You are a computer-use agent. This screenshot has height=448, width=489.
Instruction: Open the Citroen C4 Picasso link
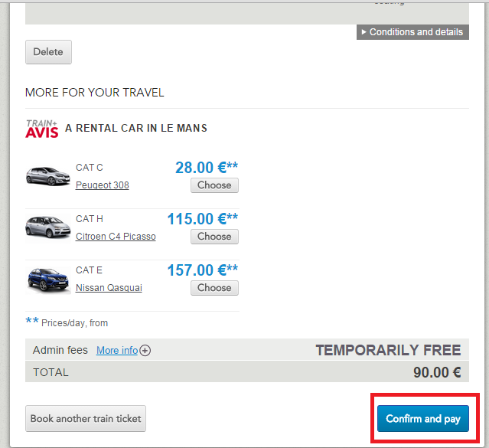coord(116,237)
